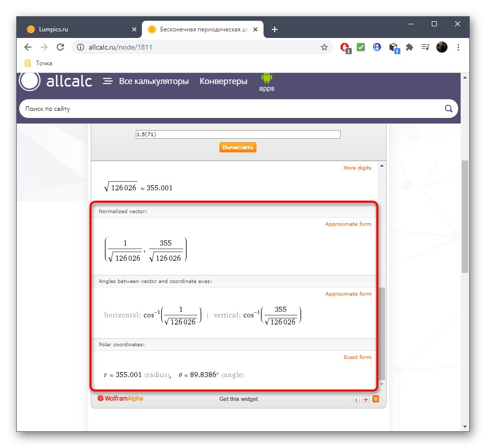
Task: Open the AdBlock extension with red badge 3
Action: coord(345,47)
